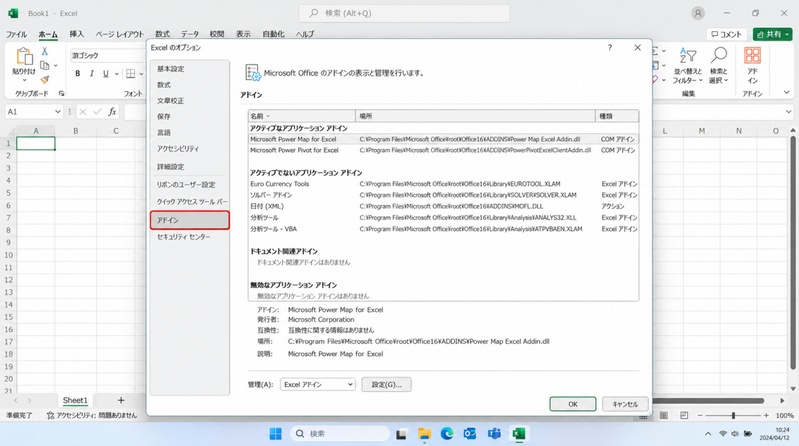Click the zoom slider handle

pos(733,415)
